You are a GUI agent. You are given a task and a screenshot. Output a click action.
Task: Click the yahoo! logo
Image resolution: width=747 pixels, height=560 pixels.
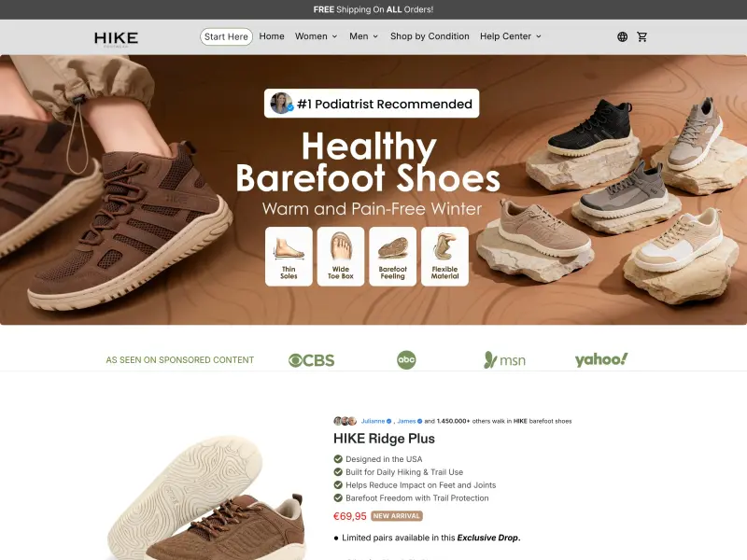click(x=601, y=359)
